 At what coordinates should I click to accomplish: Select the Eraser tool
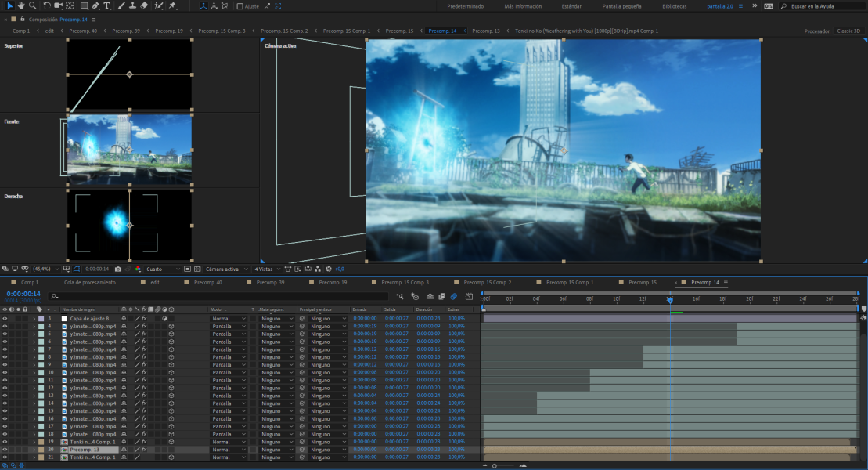coord(144,5)
